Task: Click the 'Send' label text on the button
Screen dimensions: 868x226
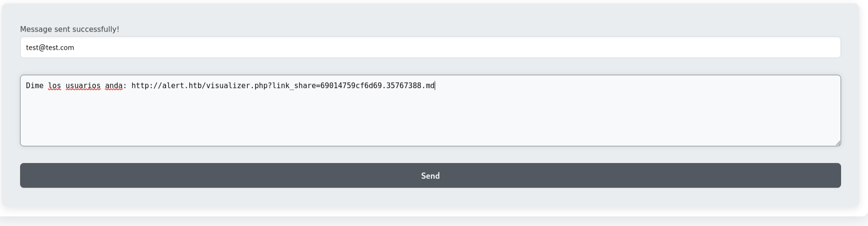Action: coord(430,176)
